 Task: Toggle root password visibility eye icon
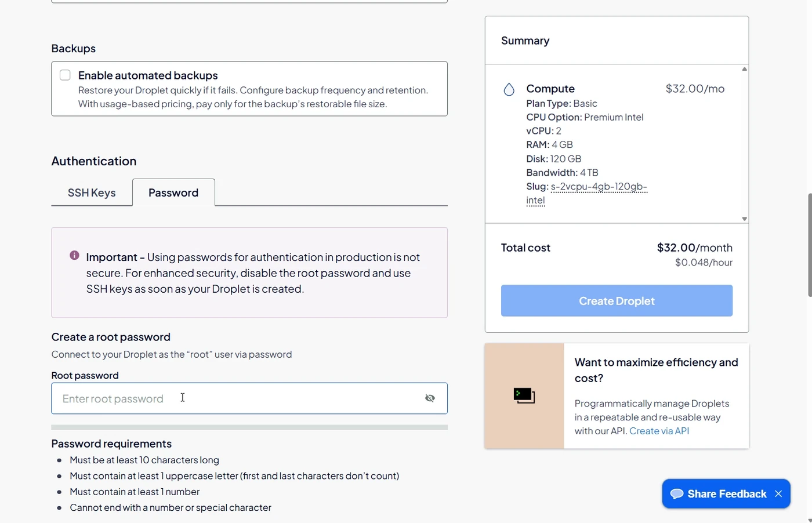(430, 398)
